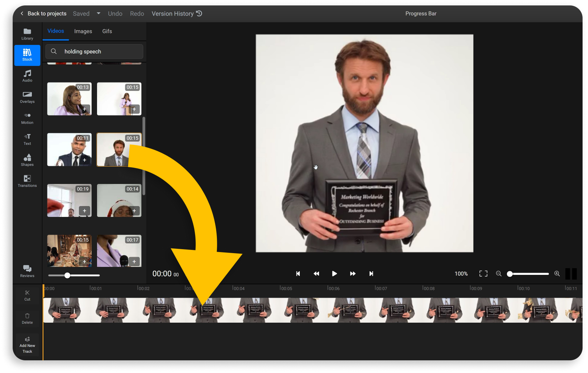Skip to the end of the video
Viewport: 588px width, 373px height.
coord(371,274)
